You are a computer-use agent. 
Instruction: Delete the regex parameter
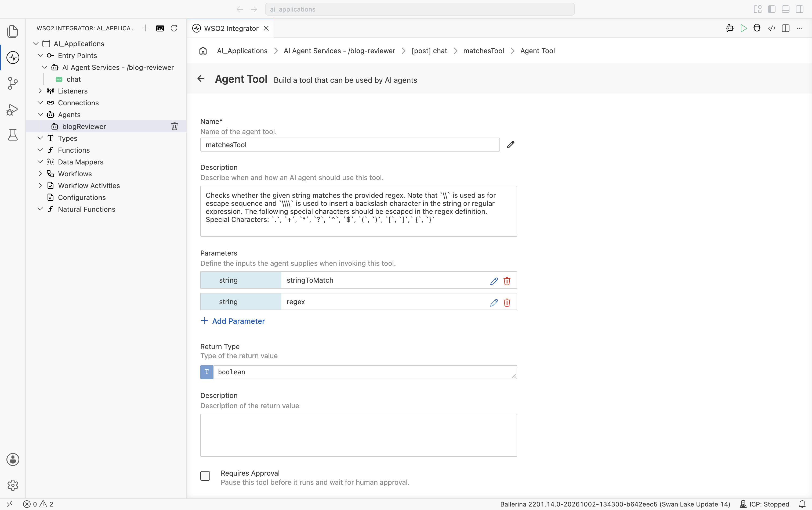click(507, 302)
